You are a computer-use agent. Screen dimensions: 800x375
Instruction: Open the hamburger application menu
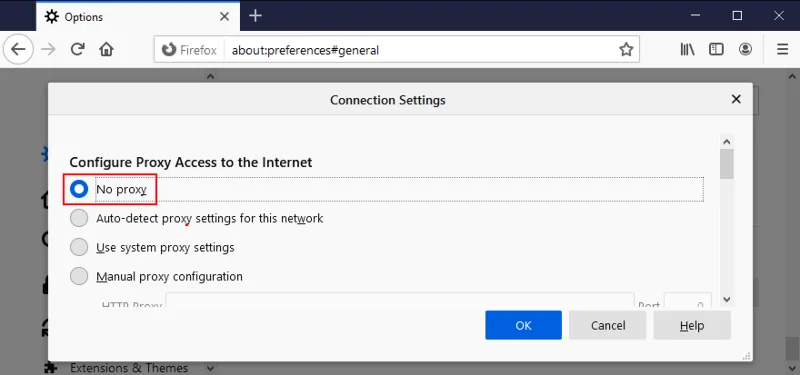point(782,49)
